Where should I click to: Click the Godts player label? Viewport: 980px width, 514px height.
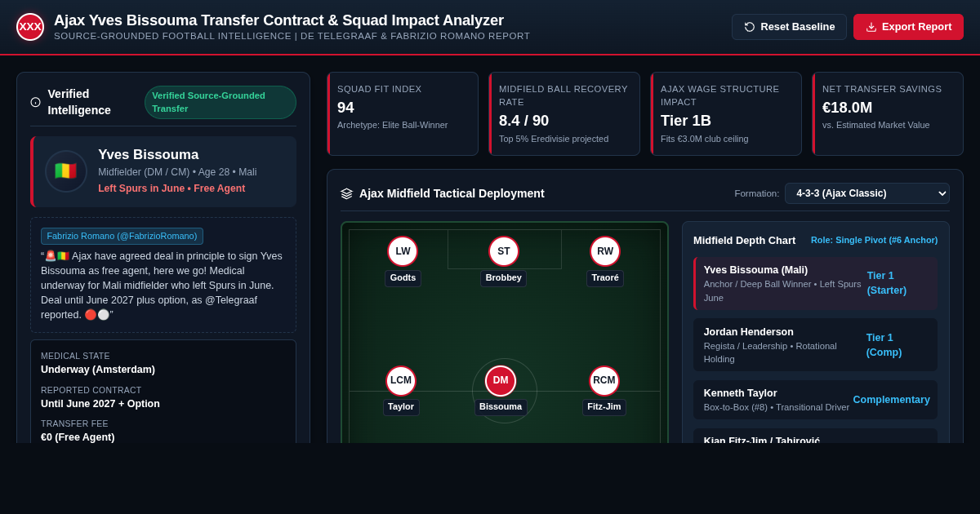pyautogui.click(x=403, y=278)
